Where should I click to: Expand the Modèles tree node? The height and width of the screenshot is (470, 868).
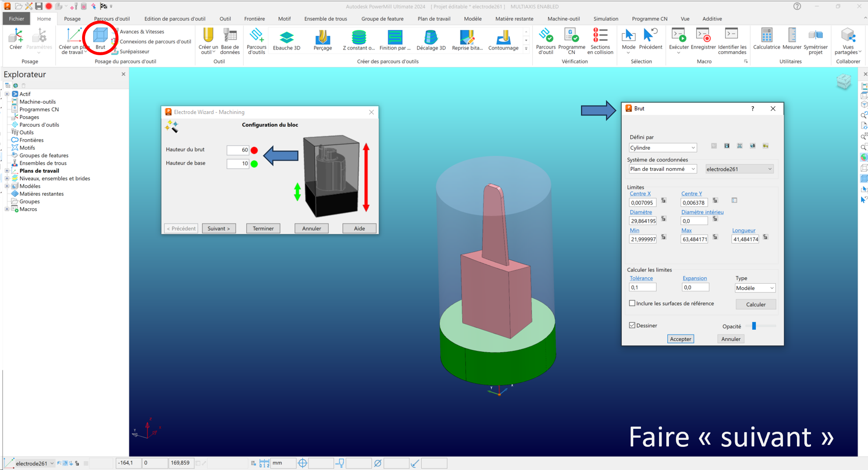7,186
